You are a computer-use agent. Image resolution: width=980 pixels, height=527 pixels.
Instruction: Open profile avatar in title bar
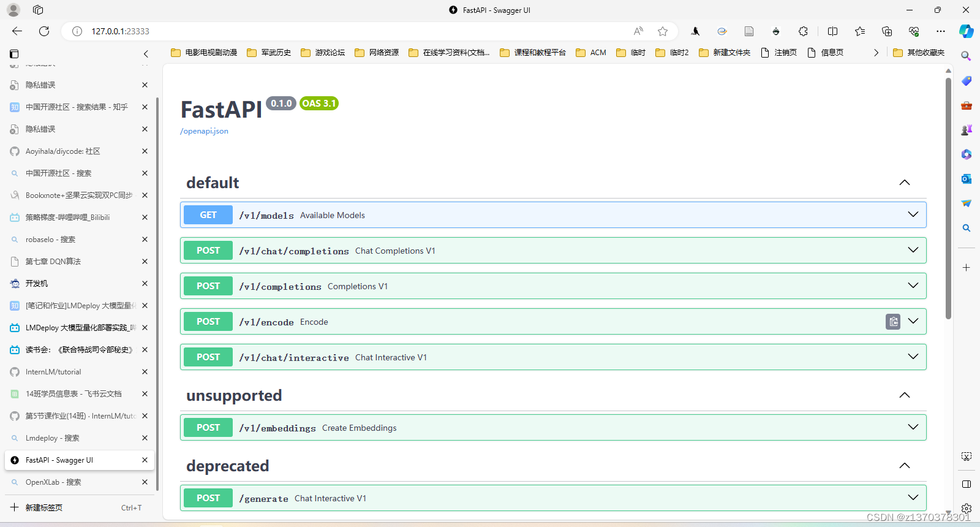click(x=13, y=10)
